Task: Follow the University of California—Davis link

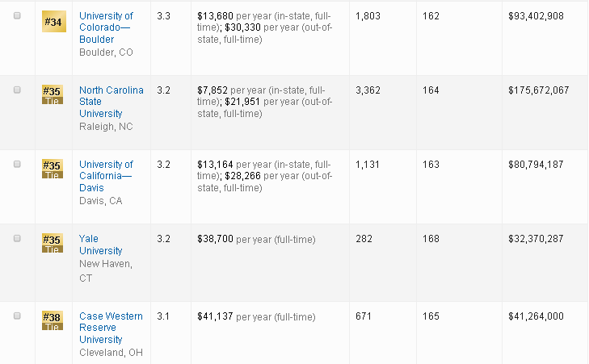Action: click(x=106, y=176)
